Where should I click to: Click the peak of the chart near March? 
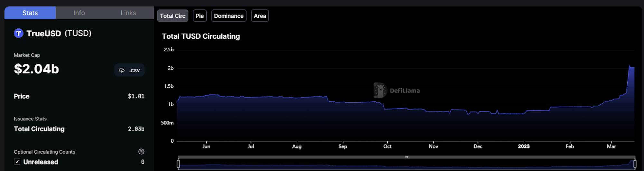[630, 66]
